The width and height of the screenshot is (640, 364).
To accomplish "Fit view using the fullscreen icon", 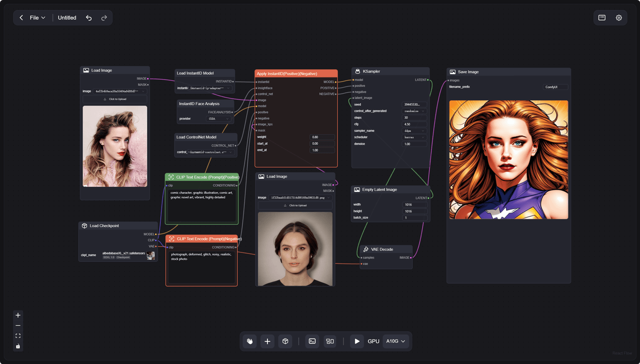I will (18, 336).
